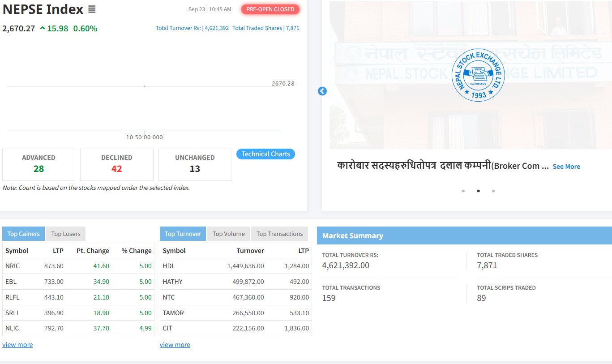Screen dimensions: 612x364
Task: Click the Pt. Change column header
Action: 93,251
